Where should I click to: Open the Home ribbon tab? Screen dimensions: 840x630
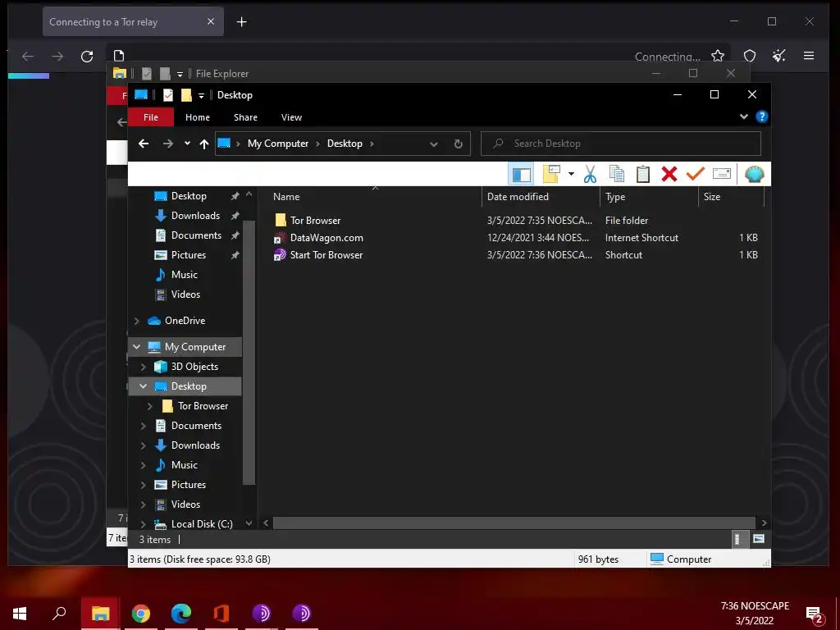tap(198, 117)
